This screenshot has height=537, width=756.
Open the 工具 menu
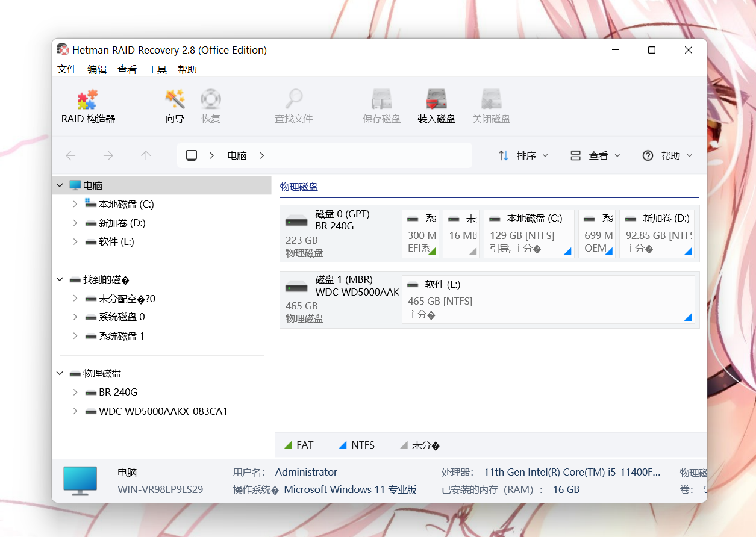tap(157, 69)
